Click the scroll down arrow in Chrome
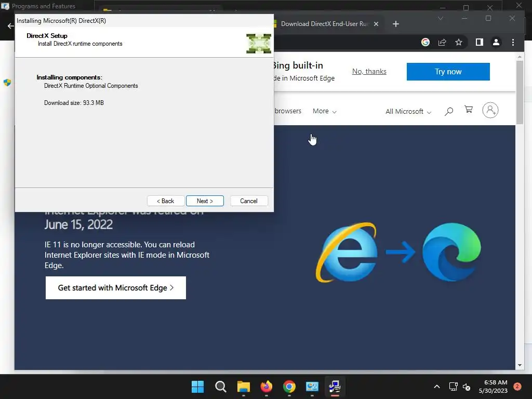 pos(520,365)
